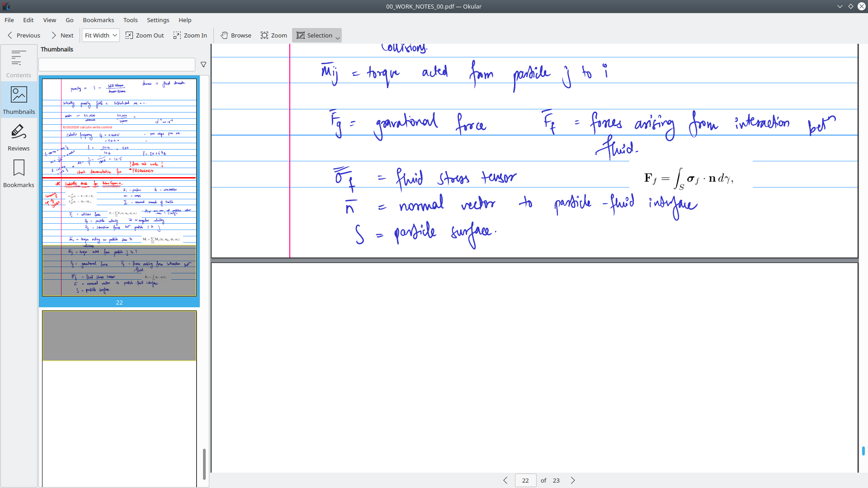
Task: Show the Bookmarks sidebar panel
Action: [19, 173]
